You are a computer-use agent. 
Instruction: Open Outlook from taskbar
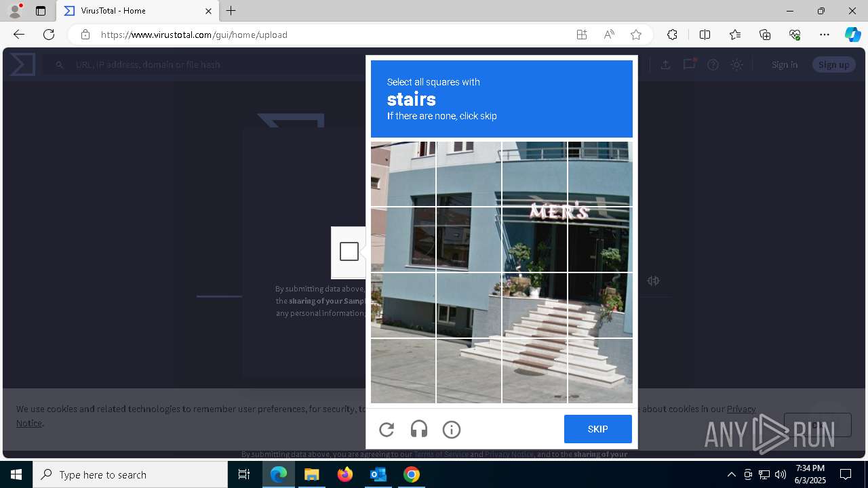[x=378, y=474]
